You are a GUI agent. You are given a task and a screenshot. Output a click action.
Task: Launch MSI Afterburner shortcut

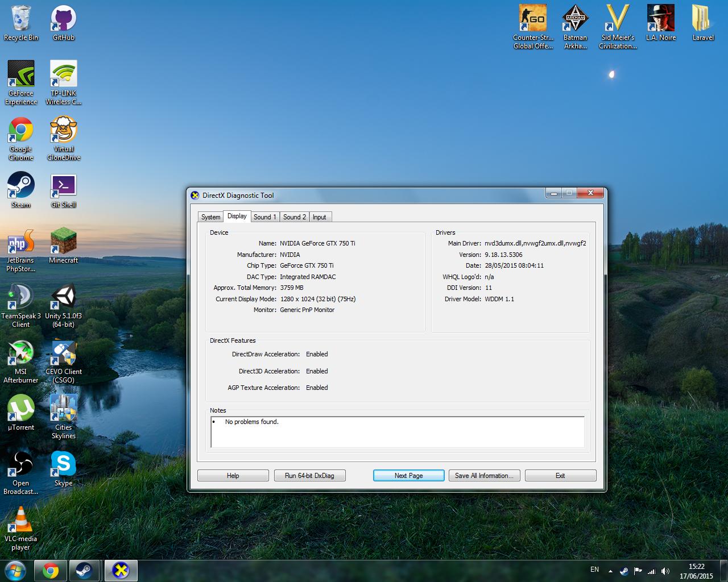pos(21,361)
